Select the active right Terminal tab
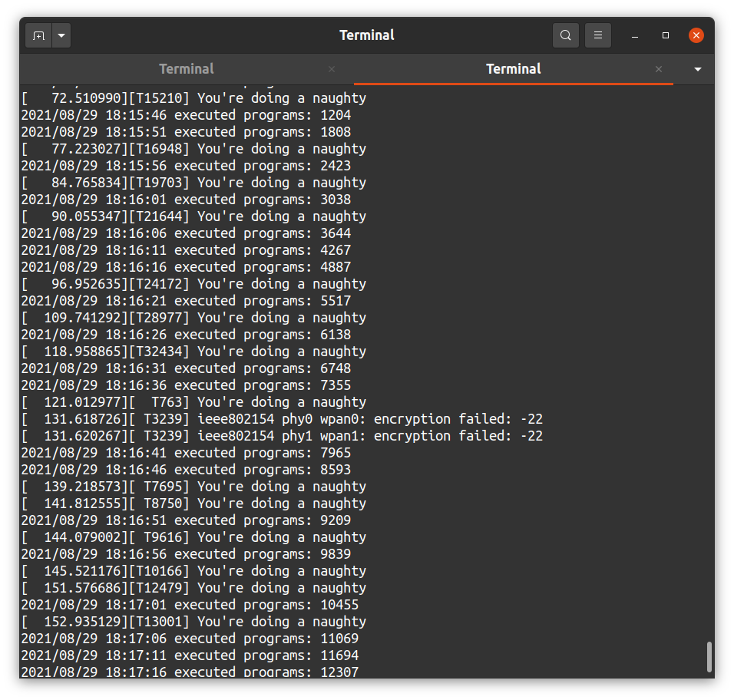The width and height of the screenshot is (734, 700). [x=513, y=68]
